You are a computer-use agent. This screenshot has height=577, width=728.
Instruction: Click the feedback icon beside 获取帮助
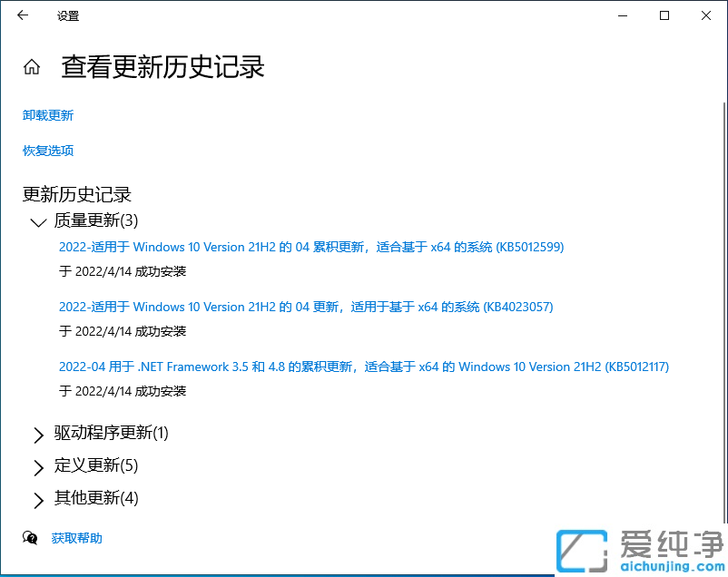pos(30,537)
